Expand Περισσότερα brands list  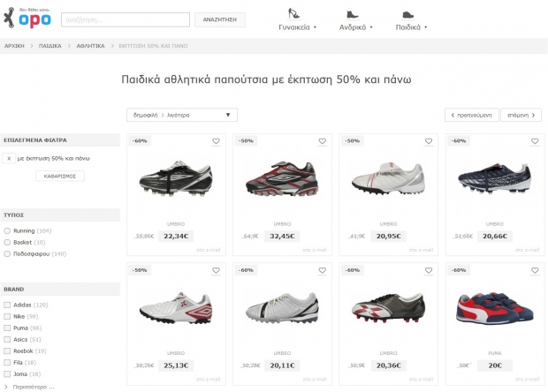[x=30, y=387]
